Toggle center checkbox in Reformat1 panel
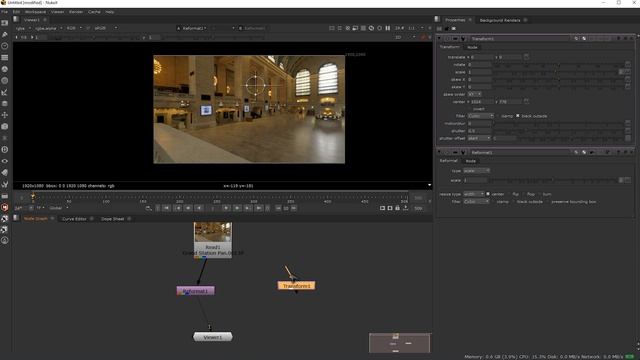640x360 pixels. pos(488,194)
